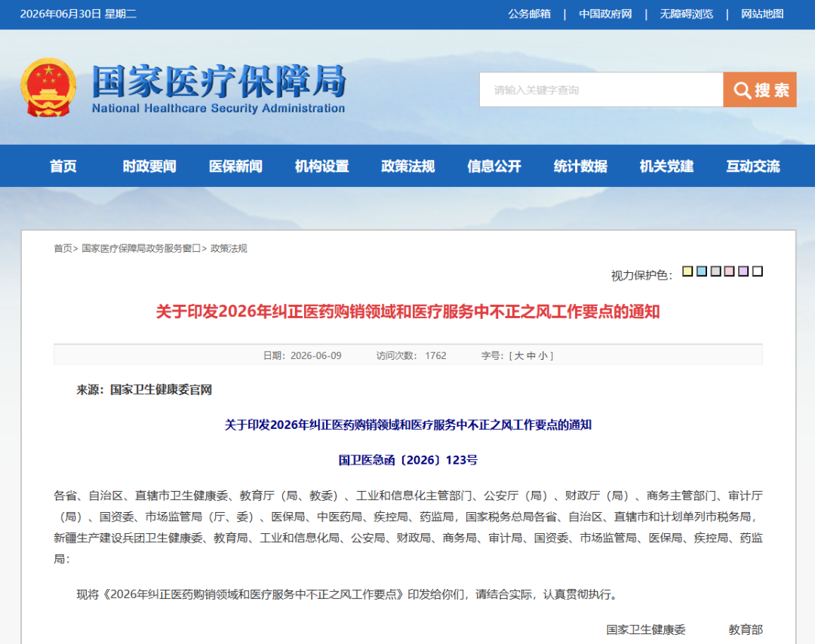The height and width of the screenshot is (644, 815).
Task: Open the 互动交流 nav item
Action: point(753,166)
